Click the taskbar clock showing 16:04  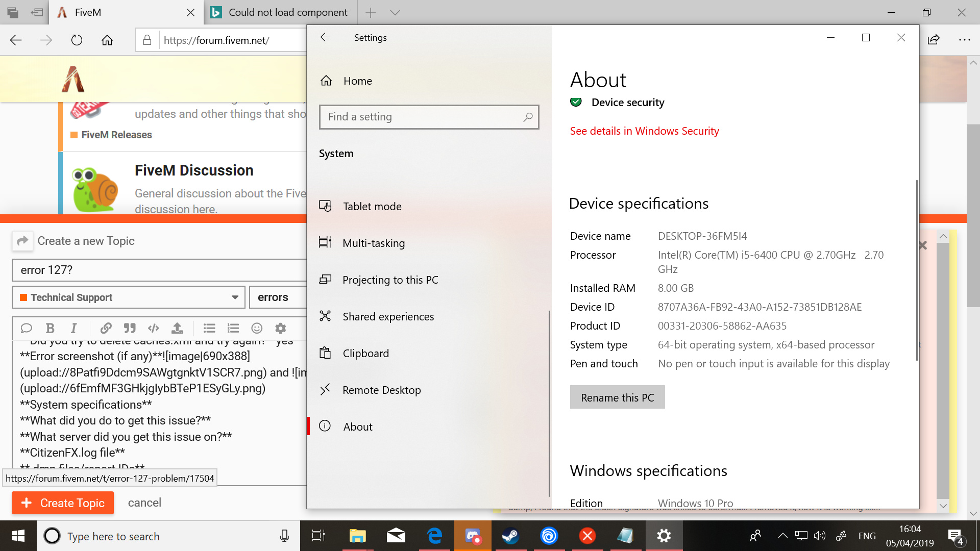(x=910, y=536)
